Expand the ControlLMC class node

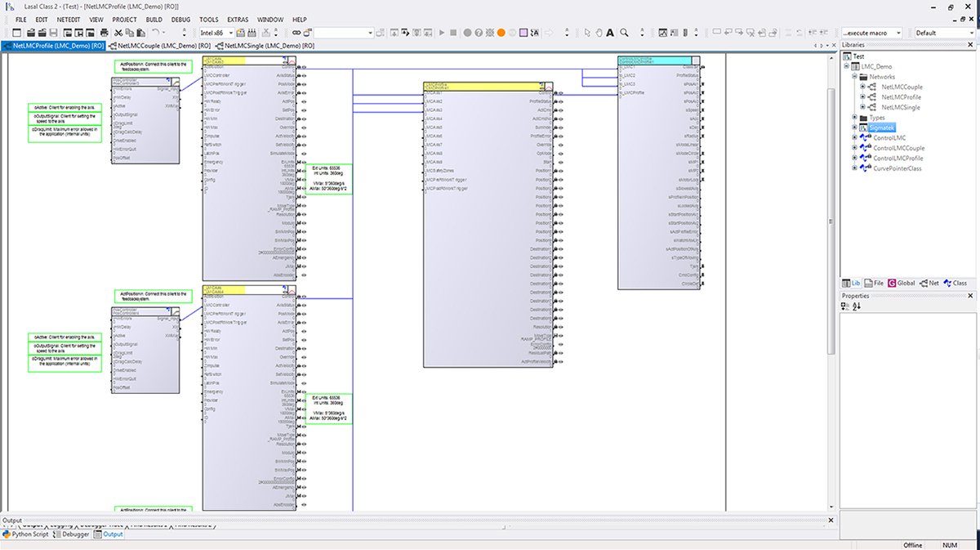pyautogui.click(x=854, y=137)
